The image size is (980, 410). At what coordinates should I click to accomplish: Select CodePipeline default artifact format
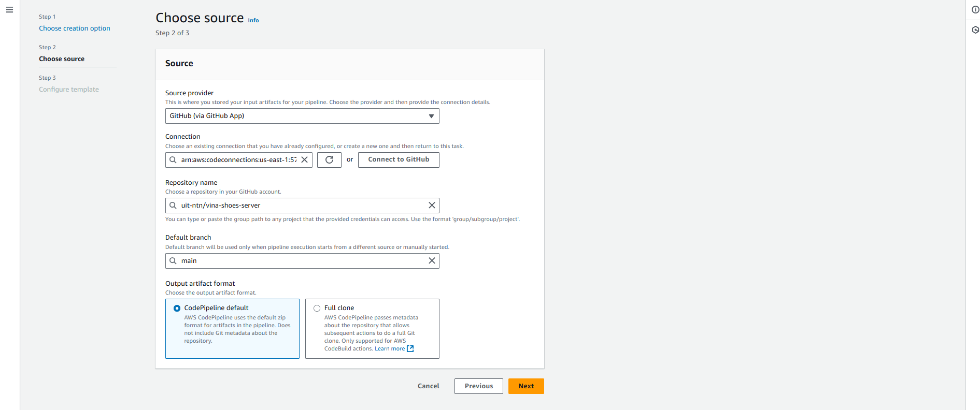[x=177, y=309]
